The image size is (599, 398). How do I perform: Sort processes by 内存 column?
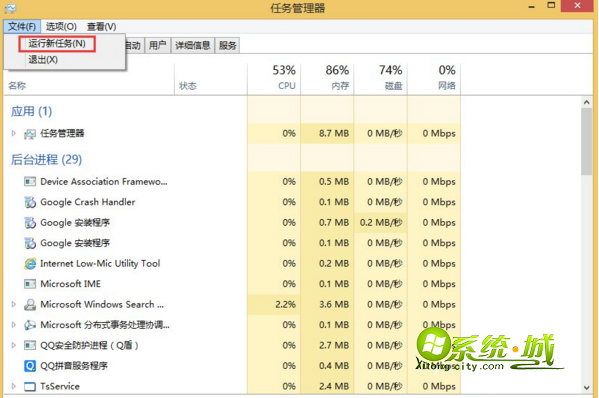pyautogui.click(x=327, y=78)
